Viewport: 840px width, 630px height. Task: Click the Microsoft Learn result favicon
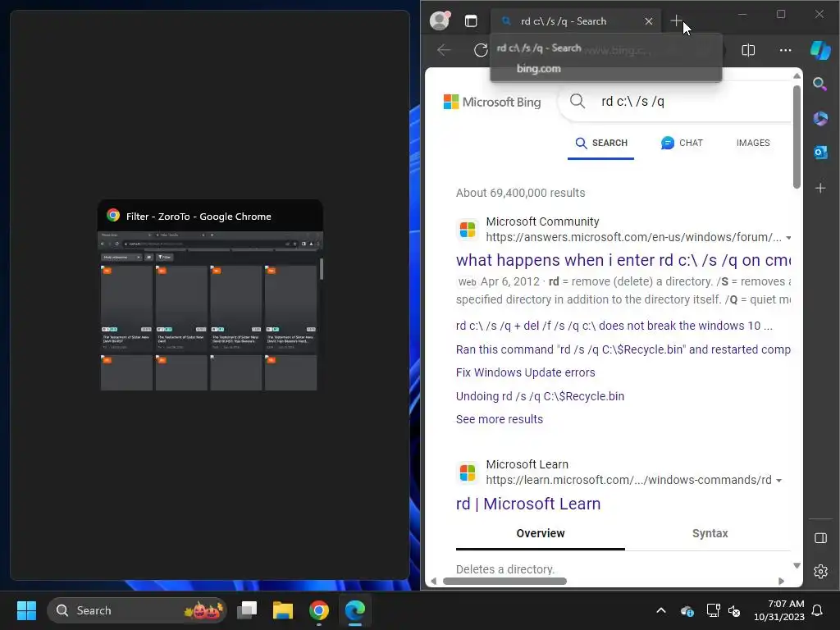[468, 472]
